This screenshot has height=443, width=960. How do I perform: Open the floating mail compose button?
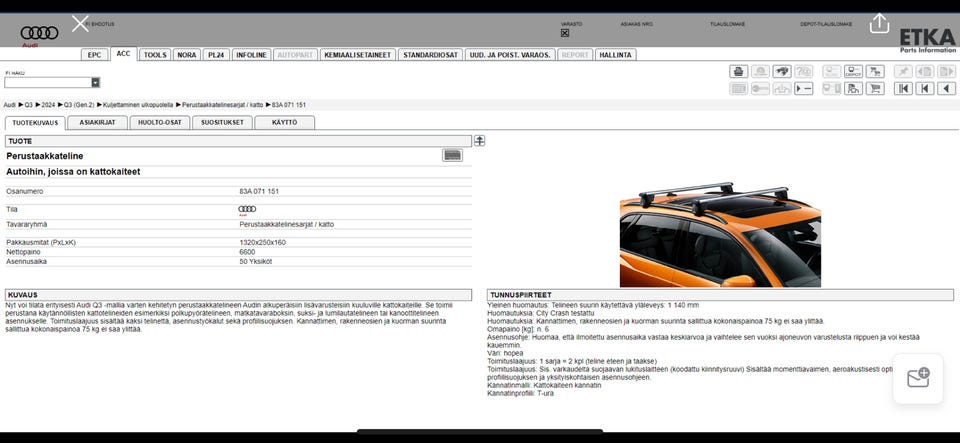point(918,378)
